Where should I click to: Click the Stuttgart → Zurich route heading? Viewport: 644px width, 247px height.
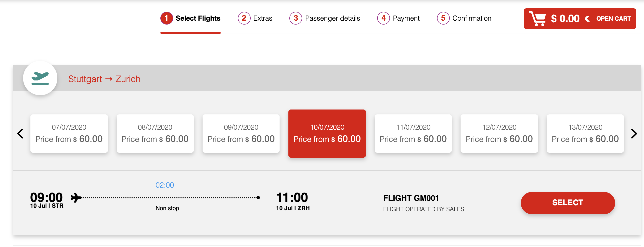pyautogui.click(x=104, y=79)
